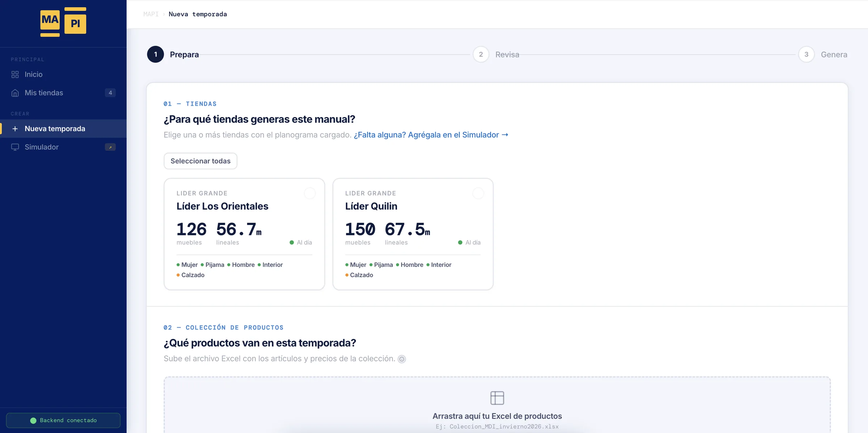Click the 02 — COLECCIÓN DE PRODUCTOS label
This screenshot has width=868, height=433.
[224, 328]
